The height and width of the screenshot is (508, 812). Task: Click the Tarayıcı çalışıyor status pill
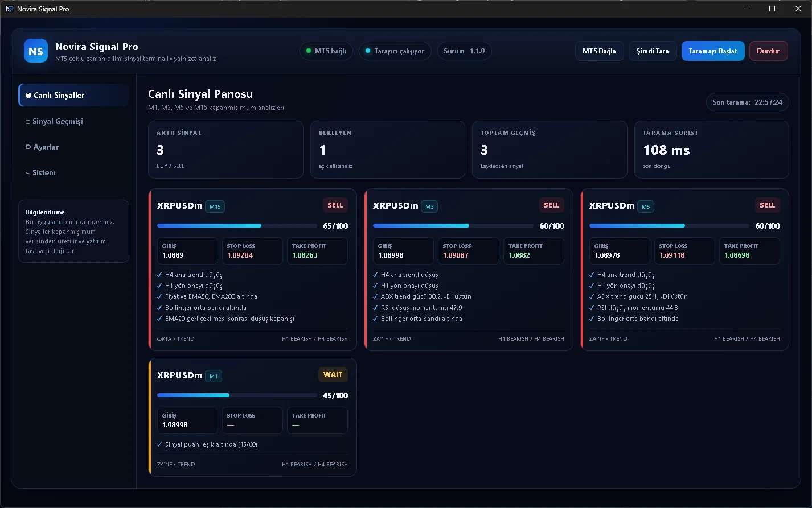[395, 51]
